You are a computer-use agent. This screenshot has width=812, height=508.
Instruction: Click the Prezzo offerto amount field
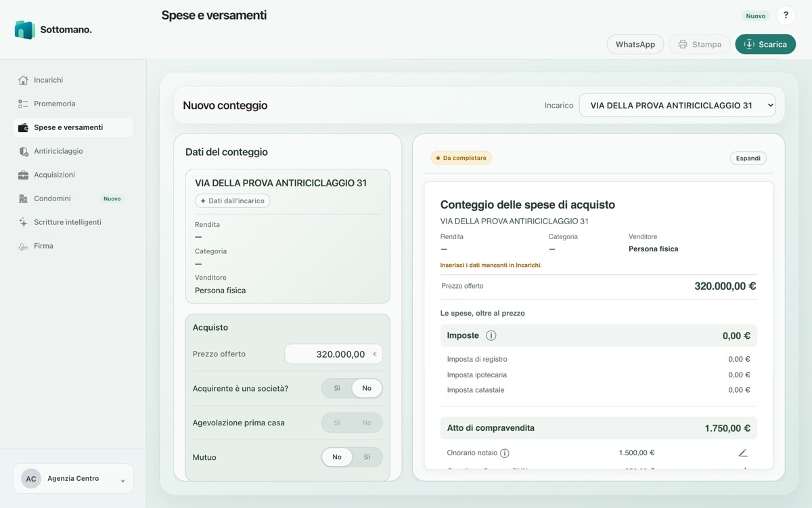(334, 354)
